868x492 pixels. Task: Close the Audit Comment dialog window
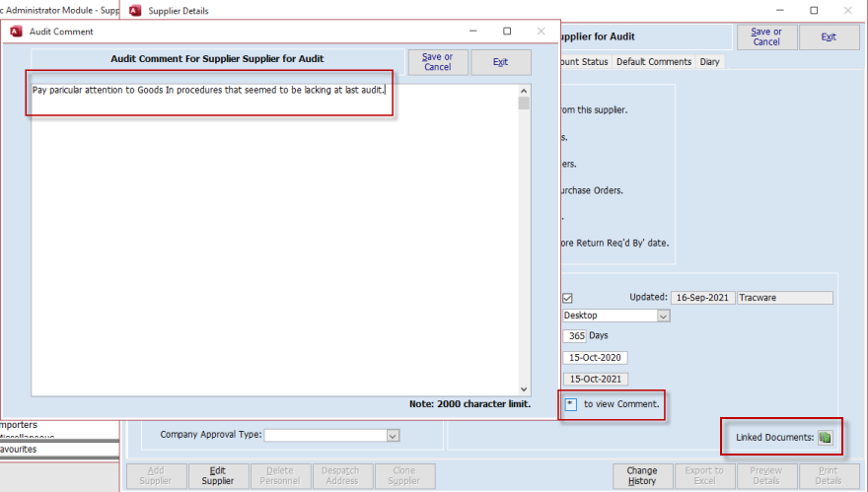tap(541, 32)
